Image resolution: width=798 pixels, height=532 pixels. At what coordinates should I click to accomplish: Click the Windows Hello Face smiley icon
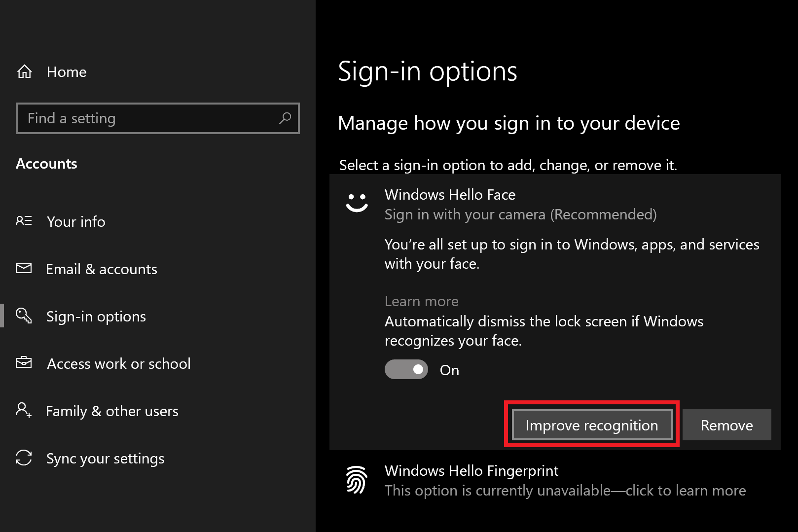click(357, 202)
